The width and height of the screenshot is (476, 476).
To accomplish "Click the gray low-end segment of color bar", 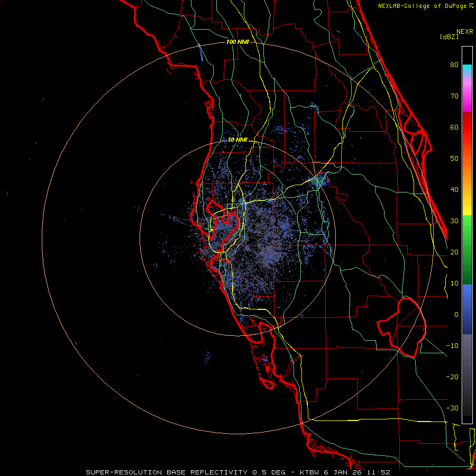I will click(467, 375).
